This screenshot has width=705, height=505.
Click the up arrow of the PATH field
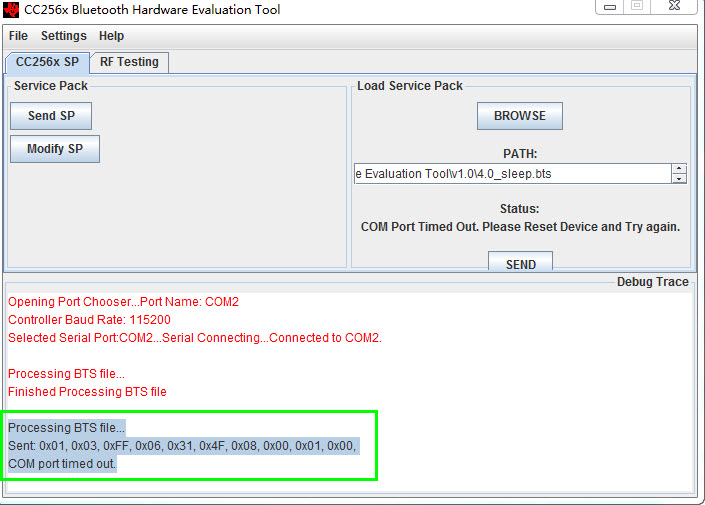click(x=679, y=169)
